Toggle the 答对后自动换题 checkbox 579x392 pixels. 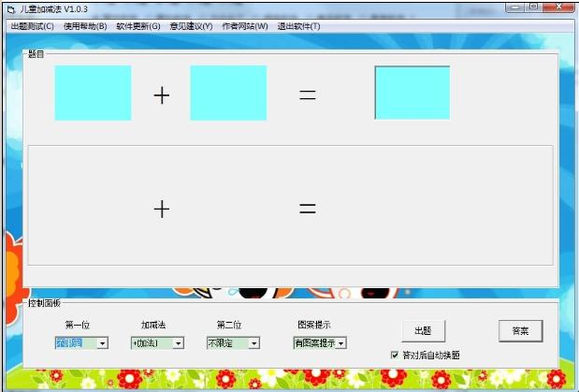395,356
